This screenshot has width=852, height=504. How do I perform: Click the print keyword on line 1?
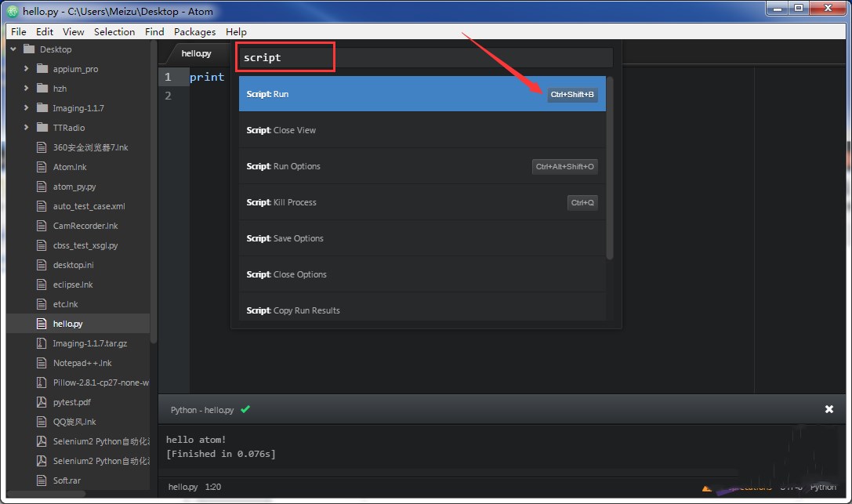(x=207, y=77)
